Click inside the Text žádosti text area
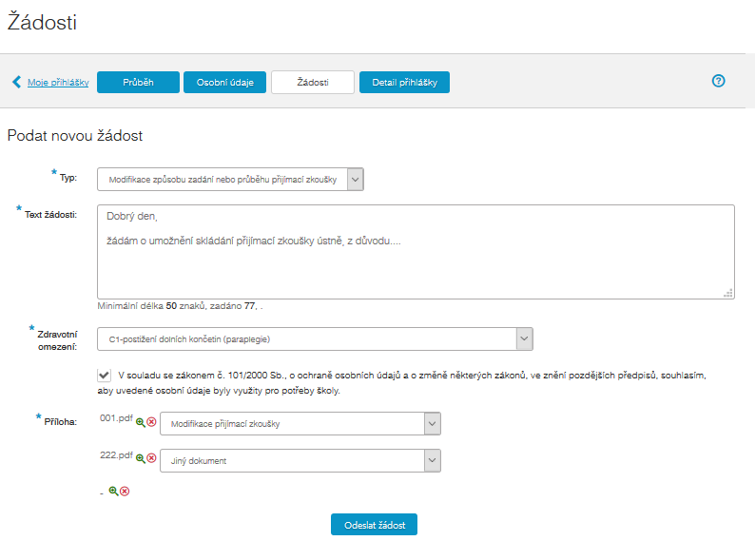The height and width of the screenshot is (560, 755). coord(416,252)
